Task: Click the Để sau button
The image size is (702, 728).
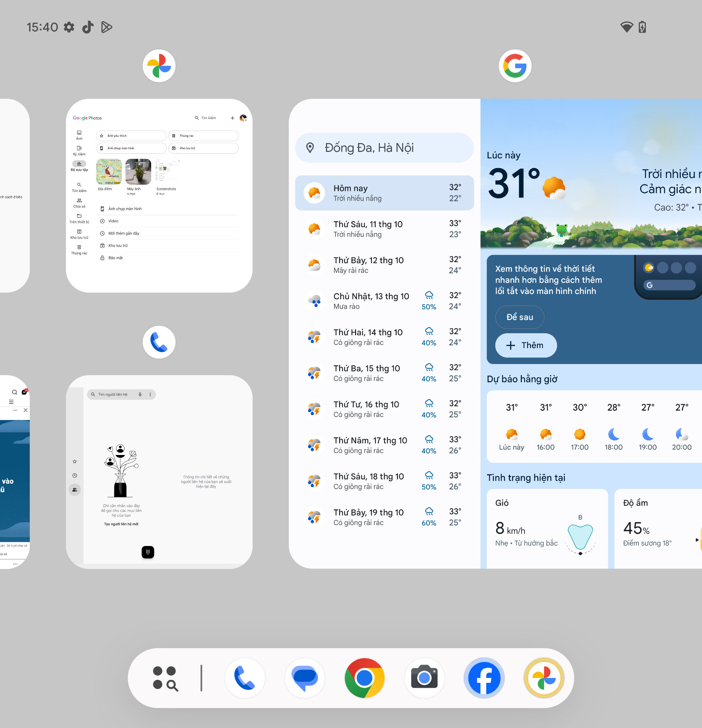Action: (x=519, y=317)
